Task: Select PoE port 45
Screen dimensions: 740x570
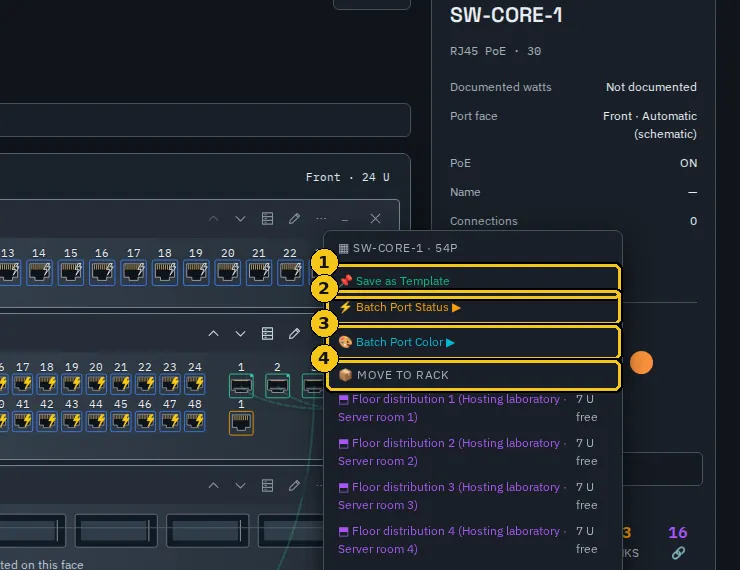Action: pyautogui.click(x=121, y=421)
